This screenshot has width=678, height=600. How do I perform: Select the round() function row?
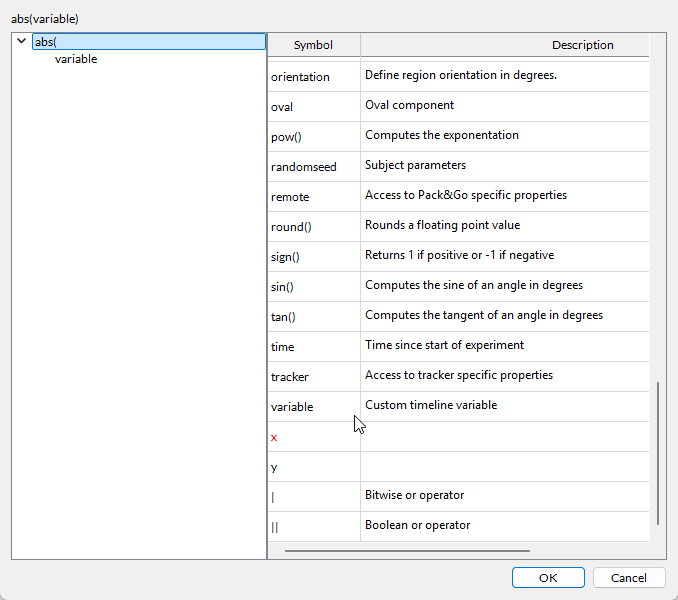click(x=291, y=227)
